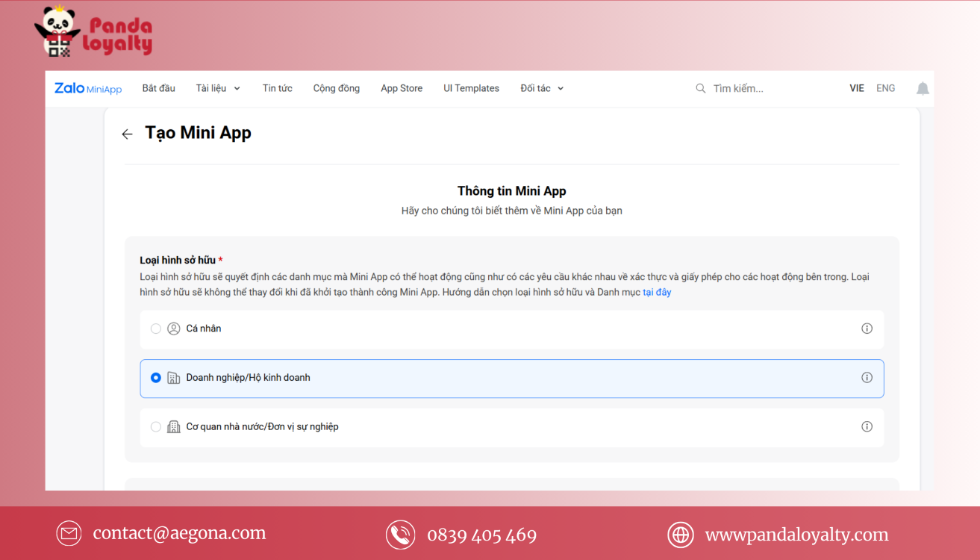980x560 pixels.
Task: Select the Cá nhân ownership option
Action: click(x=155, y=329)
